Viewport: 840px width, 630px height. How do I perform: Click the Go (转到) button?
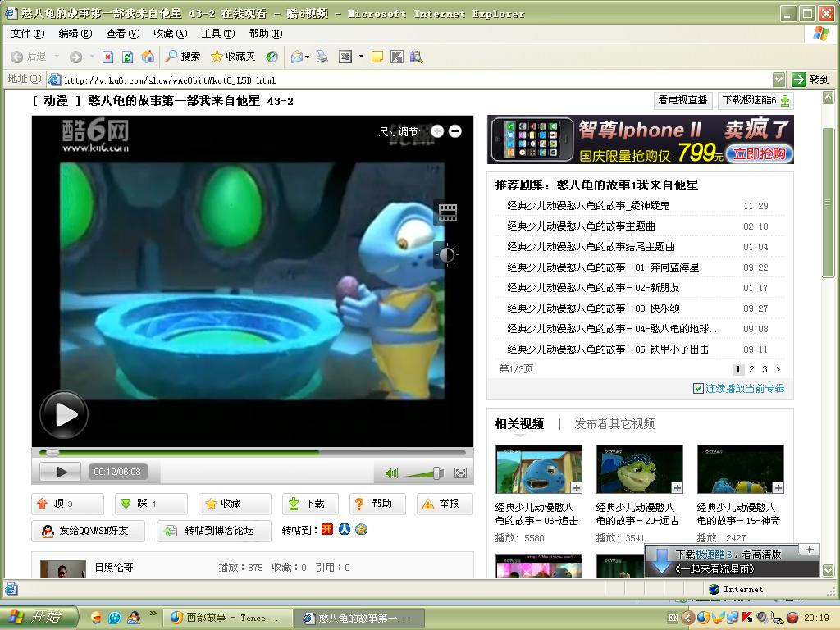point(811,80)
